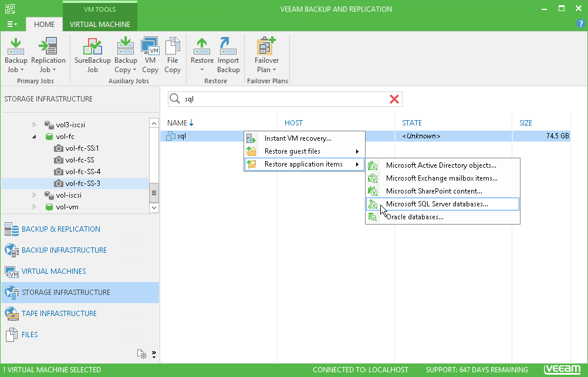Open the Restore application items submenu
Screen dimensions: 588x377
[x=305, y=164]
